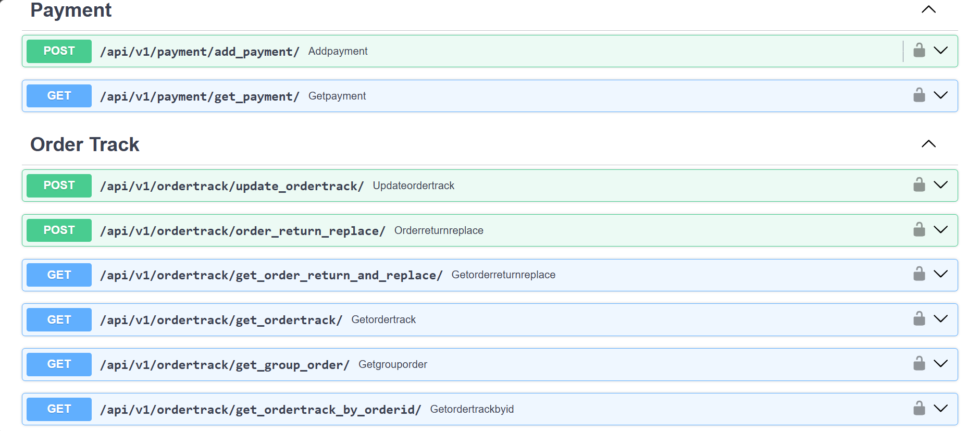Click lock icon on Getordertrackbyid row

pyautogui.click(x=919, y=409)
